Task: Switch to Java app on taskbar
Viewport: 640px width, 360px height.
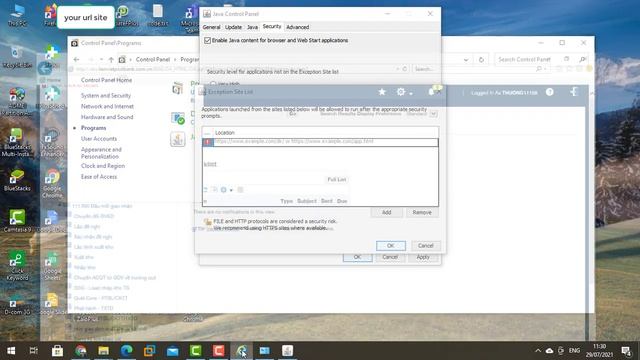Action: click(x=287, y=351)
